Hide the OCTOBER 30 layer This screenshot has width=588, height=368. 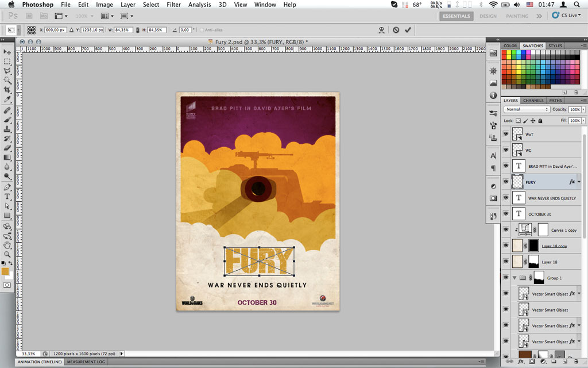tap(506, 214)
